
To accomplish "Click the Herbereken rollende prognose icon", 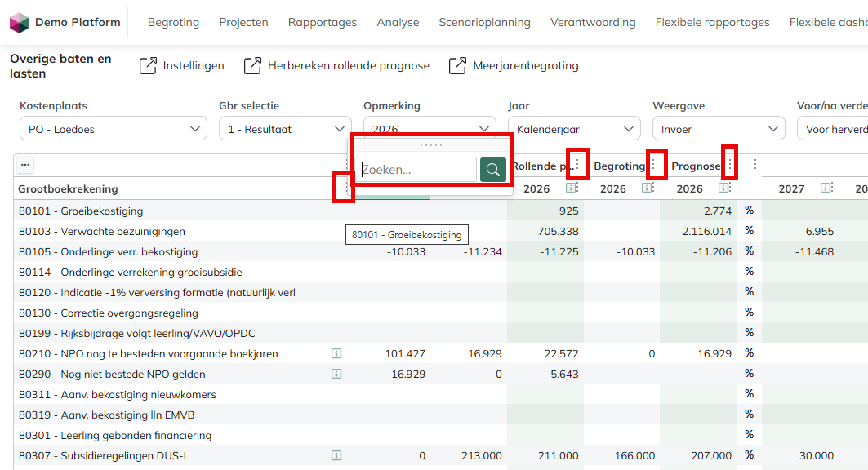I will tap(252, 66).
